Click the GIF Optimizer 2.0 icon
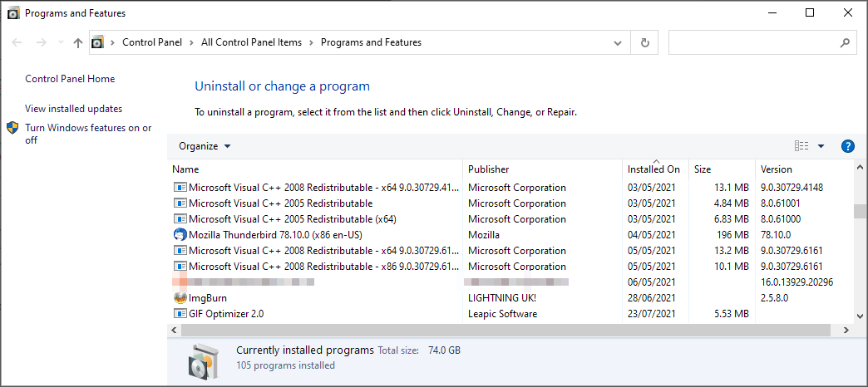This screenshot has width=868, height=387. tap(180, 314)
